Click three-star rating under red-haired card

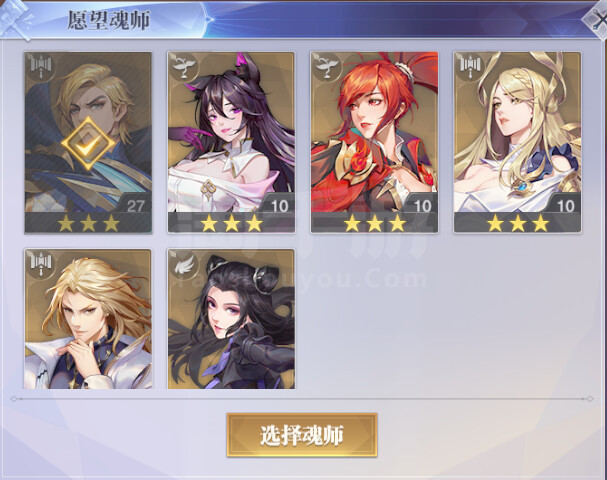(x=374, y=223)
